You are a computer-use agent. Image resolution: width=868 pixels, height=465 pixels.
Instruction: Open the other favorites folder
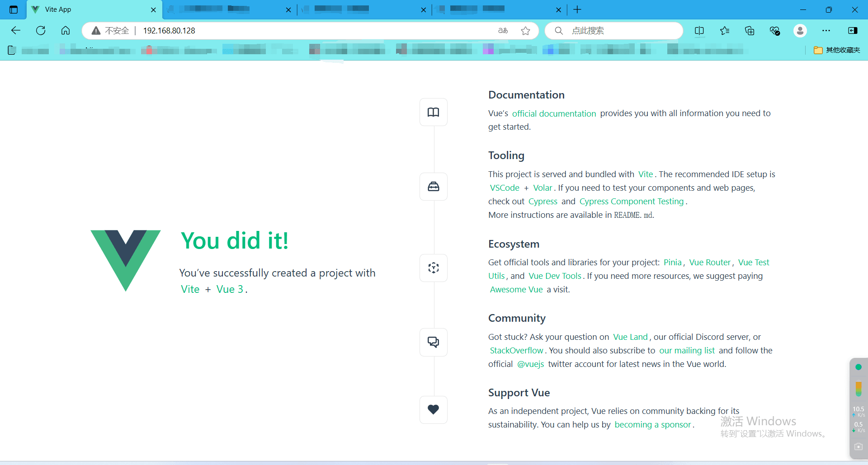click(x=837, y=50)
